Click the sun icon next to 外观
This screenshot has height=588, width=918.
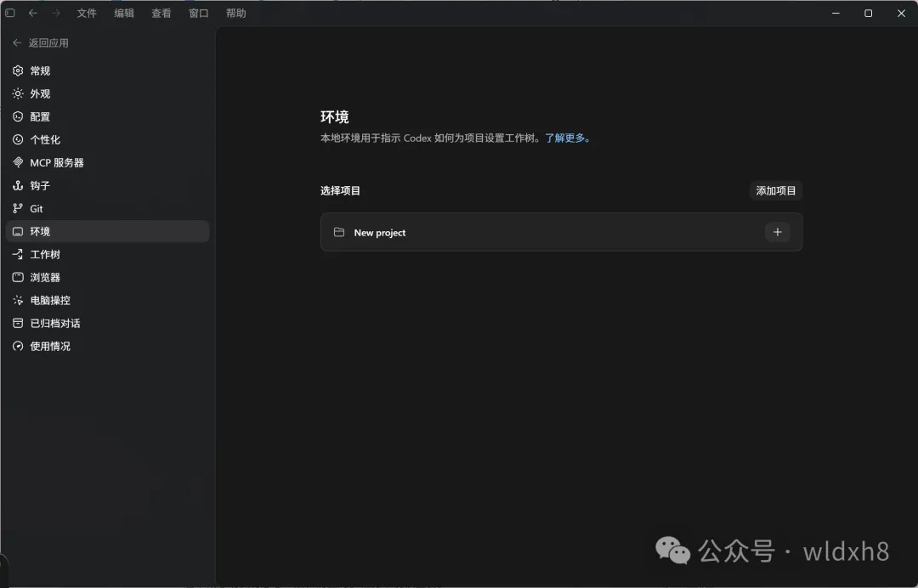click(18, 93)
